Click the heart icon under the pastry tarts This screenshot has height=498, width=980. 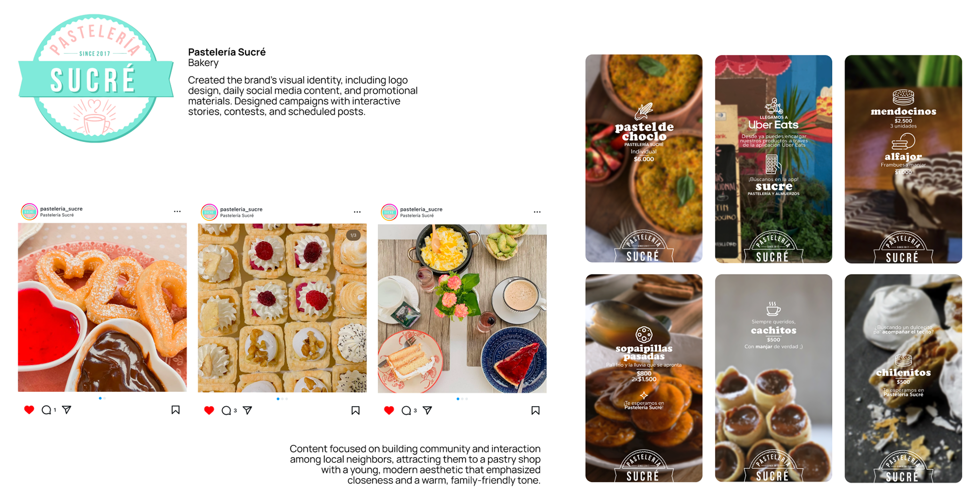(209, 410)
